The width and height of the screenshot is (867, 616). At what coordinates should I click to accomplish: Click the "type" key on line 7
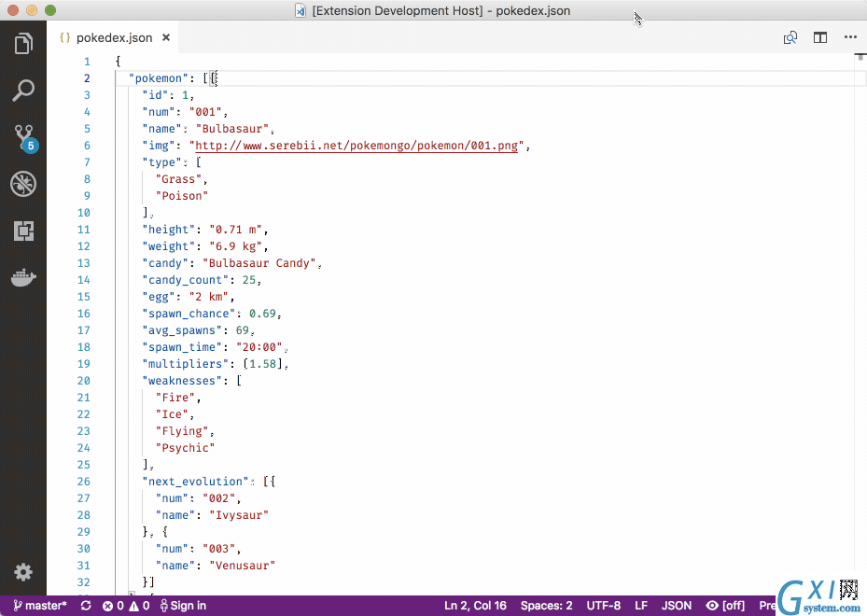click(x=161, y=162)
